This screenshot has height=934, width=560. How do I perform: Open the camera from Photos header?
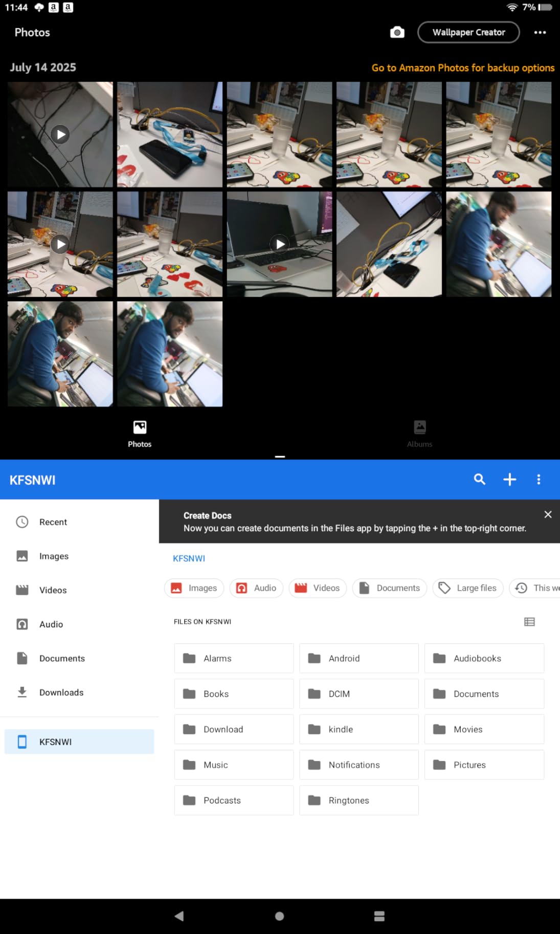(x=397, y=33)
